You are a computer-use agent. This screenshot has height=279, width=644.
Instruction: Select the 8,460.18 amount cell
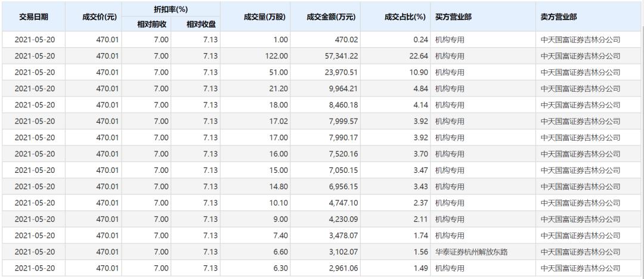[x=343, y=105]
